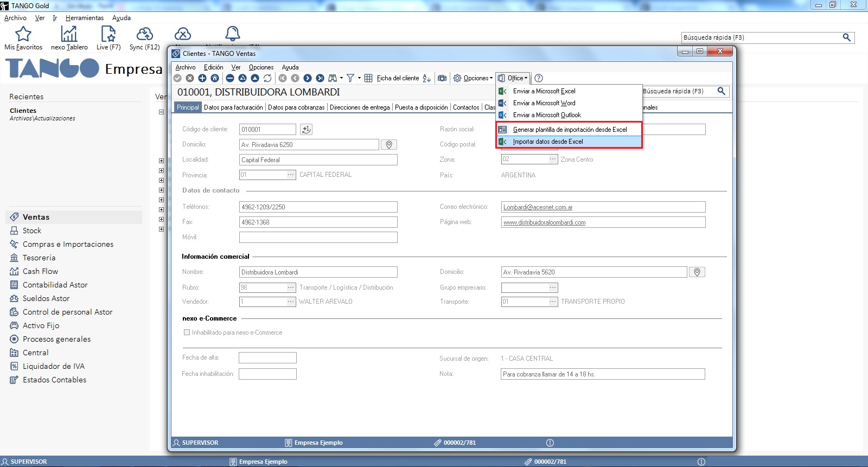Open the filter funnel dropdown arrow
868x467 pixels.
tap(359, 78)
